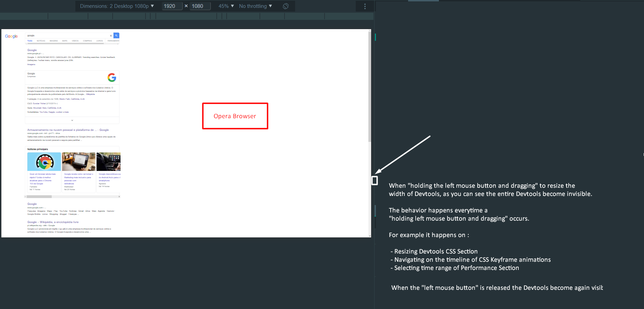Rotate the emulated device orientation

pyautogui.click(x=285, y=6)
